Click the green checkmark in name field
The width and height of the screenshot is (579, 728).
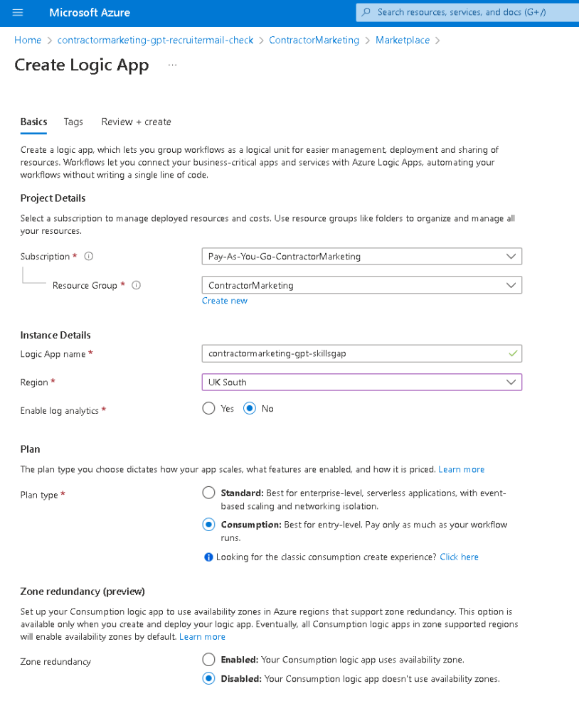click(513, 353)
